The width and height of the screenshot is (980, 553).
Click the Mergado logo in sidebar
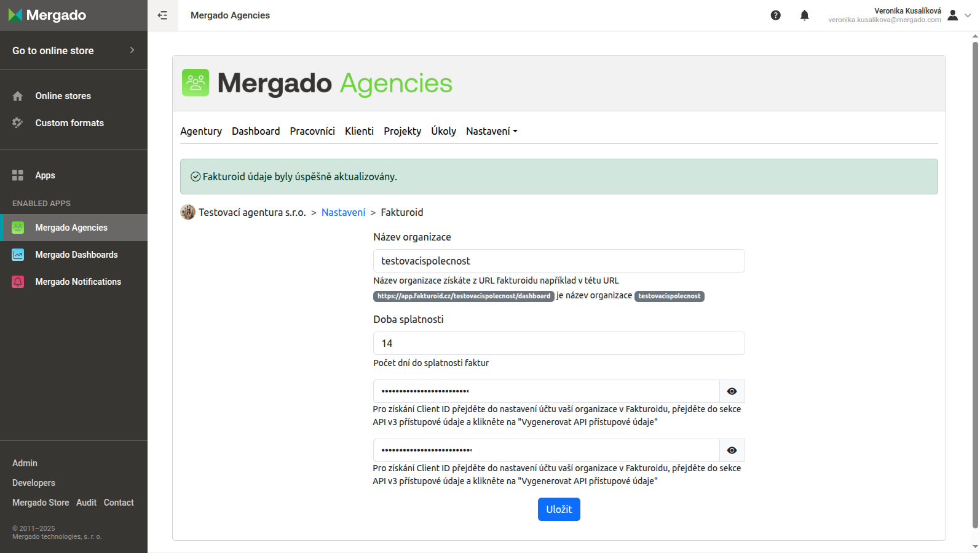pos(47,15)
